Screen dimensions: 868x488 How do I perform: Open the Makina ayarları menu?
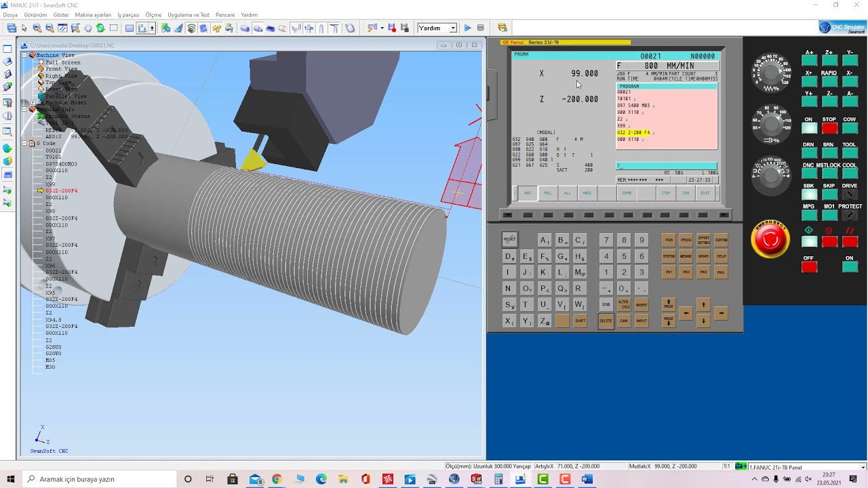coord(93,15)
